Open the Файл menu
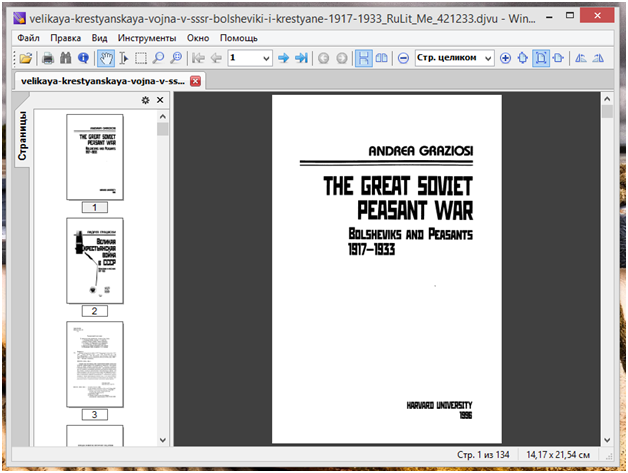The height and width of the screenshot is (473, 628). click(28, 38)
